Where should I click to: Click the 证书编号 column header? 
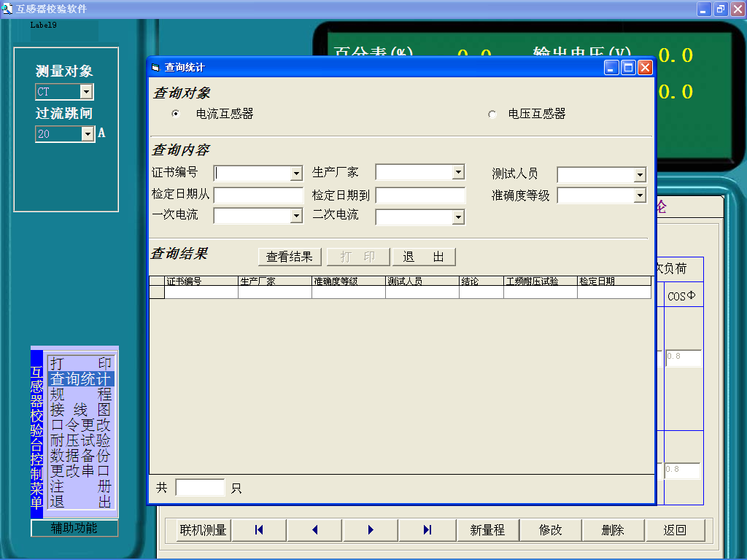tap(201, 281)
